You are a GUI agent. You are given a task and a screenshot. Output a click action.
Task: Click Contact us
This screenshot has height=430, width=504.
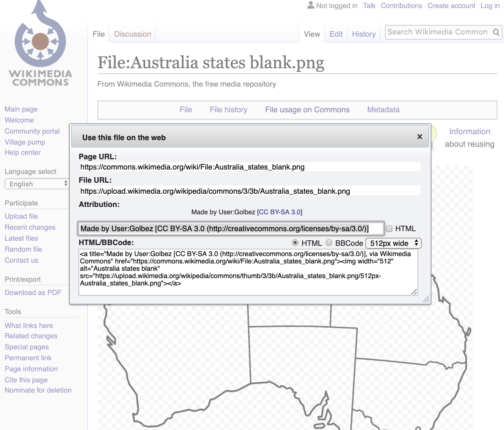tap(21, 260)
